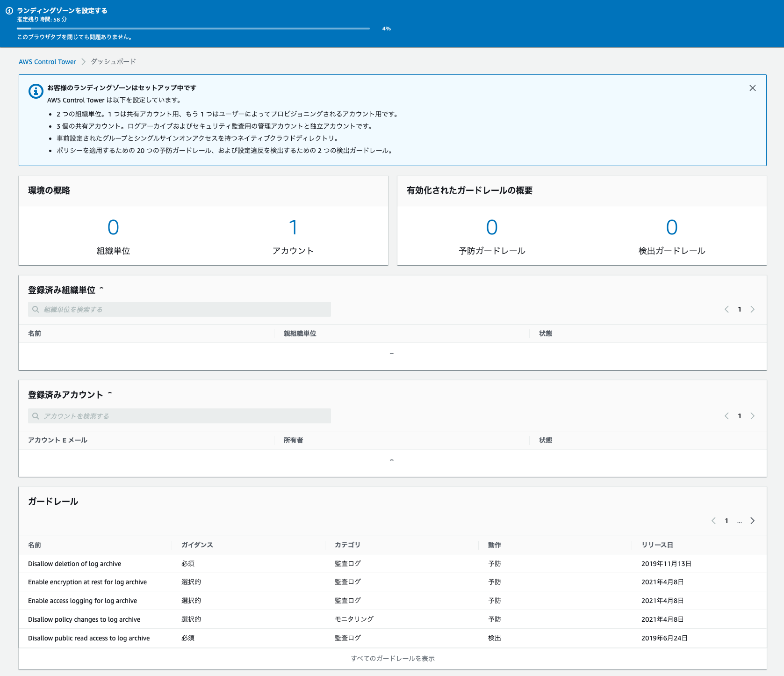Click the 環境の概略 panel heading
This screenshot has height=676, width=784.
49,190
